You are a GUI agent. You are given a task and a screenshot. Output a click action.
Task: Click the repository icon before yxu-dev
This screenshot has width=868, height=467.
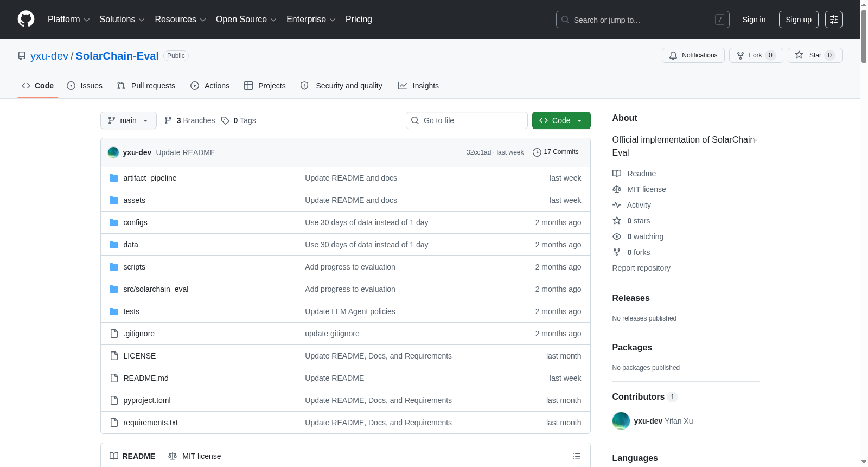tap(22, 56)
